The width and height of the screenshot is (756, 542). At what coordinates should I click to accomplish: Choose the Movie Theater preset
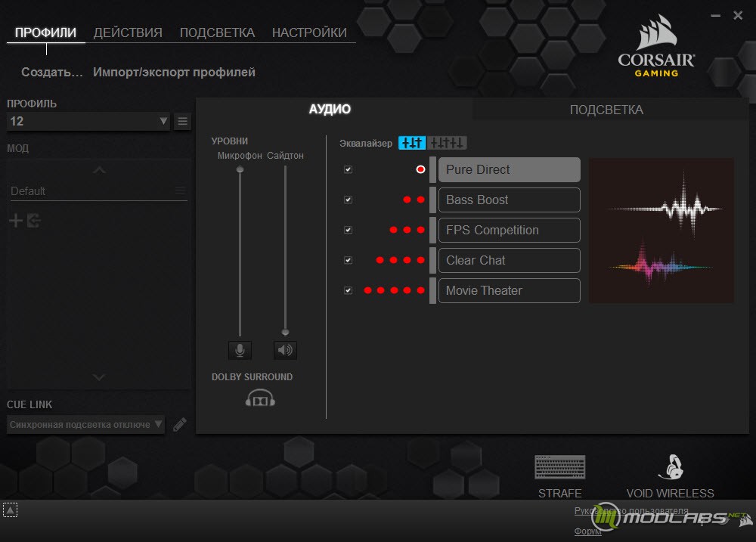click(x=509, y=290)
